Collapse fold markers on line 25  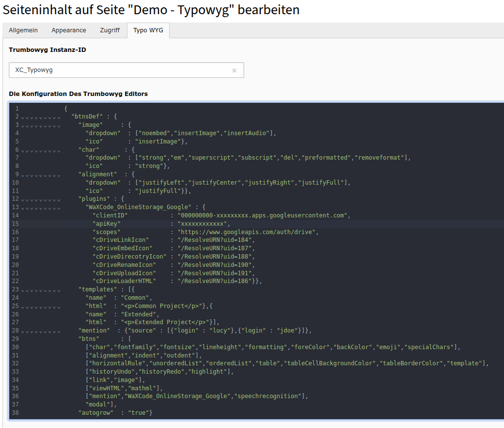click(41, 307)
